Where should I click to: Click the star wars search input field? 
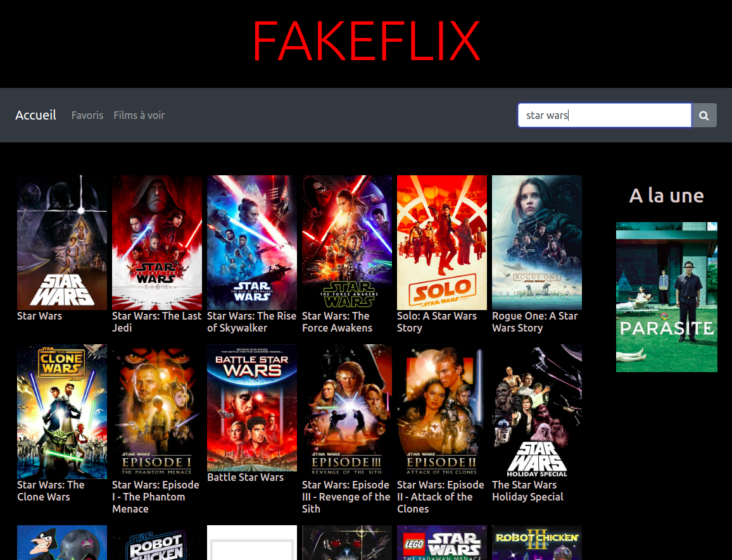click(x=604, y=116)
